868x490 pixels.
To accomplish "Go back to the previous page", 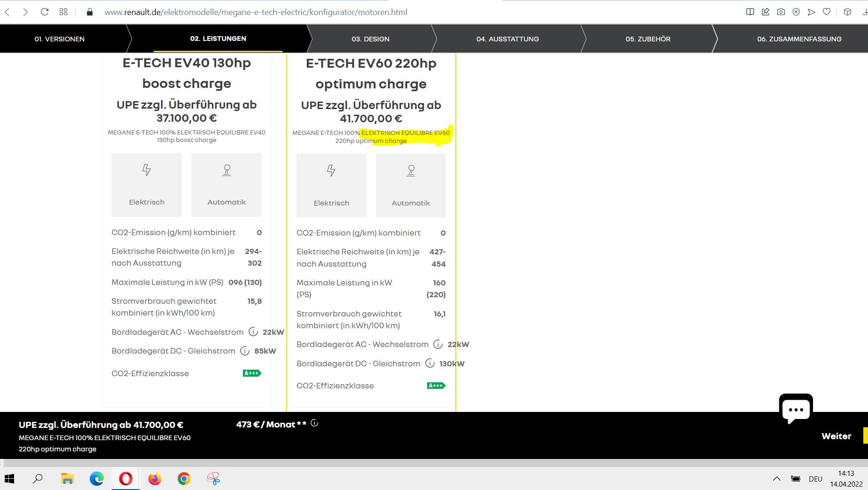I will (7, 12).
